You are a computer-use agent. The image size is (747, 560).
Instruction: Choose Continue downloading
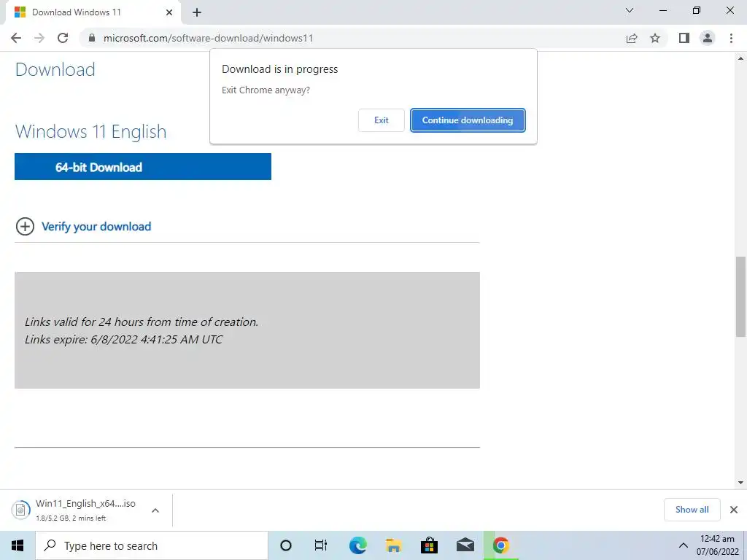[468, 120]
